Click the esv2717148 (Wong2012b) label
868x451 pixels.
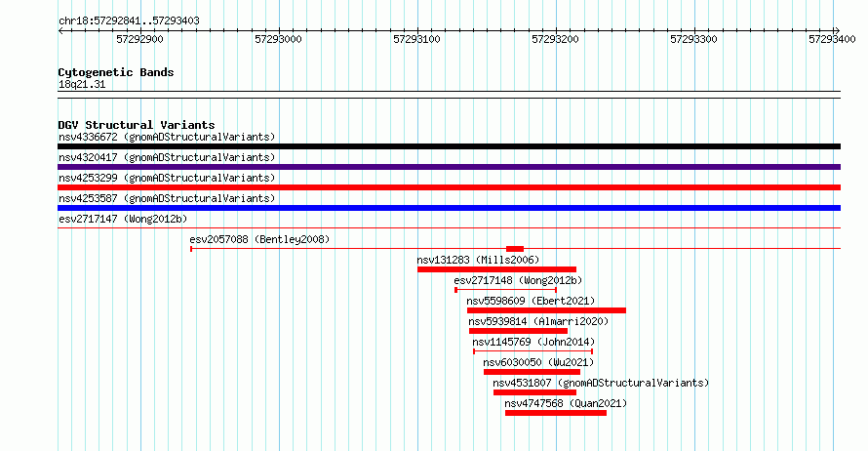coord(518,280)
